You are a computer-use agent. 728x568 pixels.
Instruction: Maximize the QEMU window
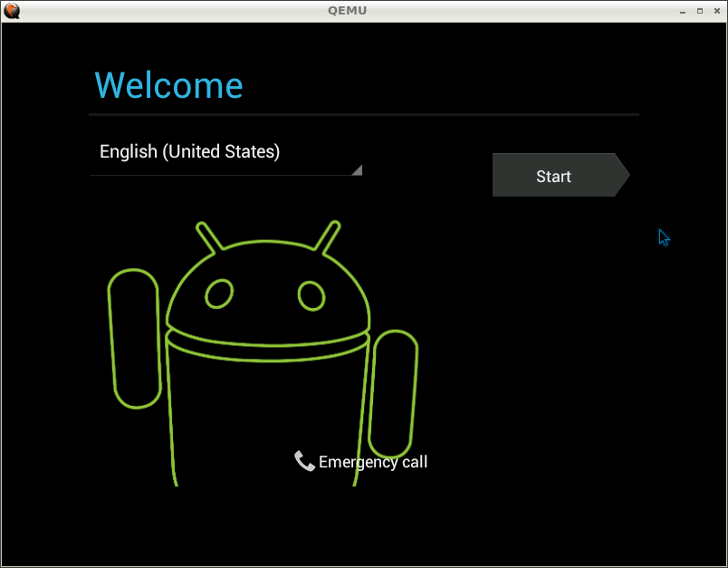click(700, 11)
